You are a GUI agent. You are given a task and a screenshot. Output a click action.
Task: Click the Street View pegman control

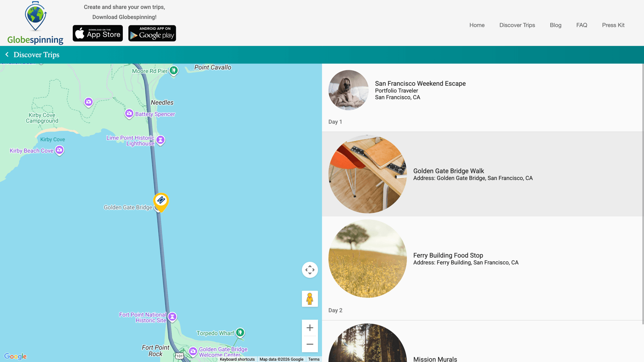(310, 298)
